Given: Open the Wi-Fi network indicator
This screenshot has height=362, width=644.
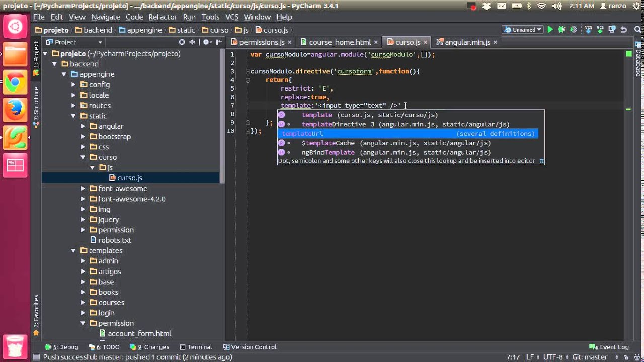Looking at the screenshot, I should tap(542, 6).
